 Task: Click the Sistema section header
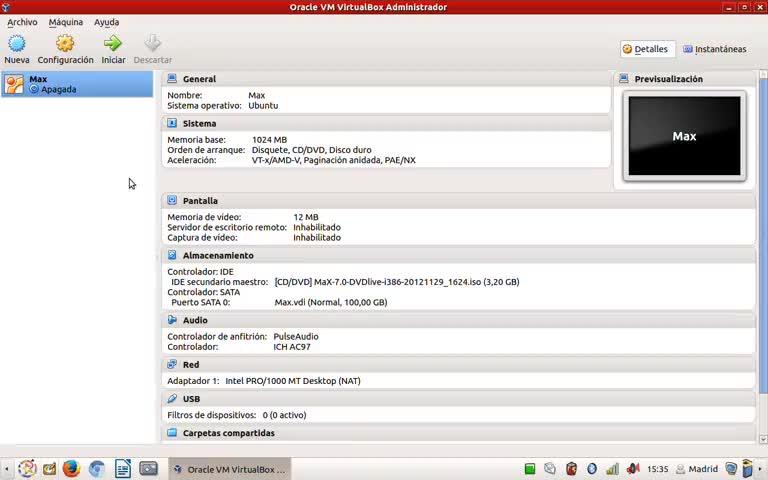click(x=199, y=124)
